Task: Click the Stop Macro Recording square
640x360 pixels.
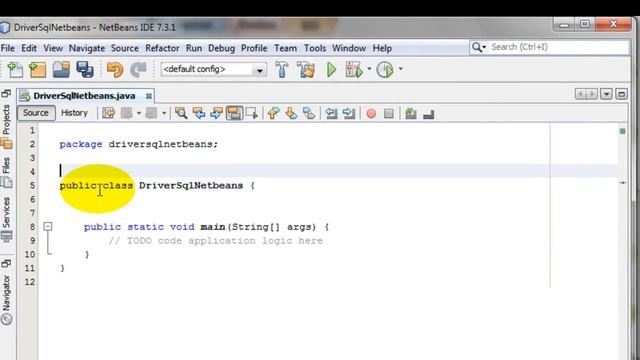Action: coord(389,113)
